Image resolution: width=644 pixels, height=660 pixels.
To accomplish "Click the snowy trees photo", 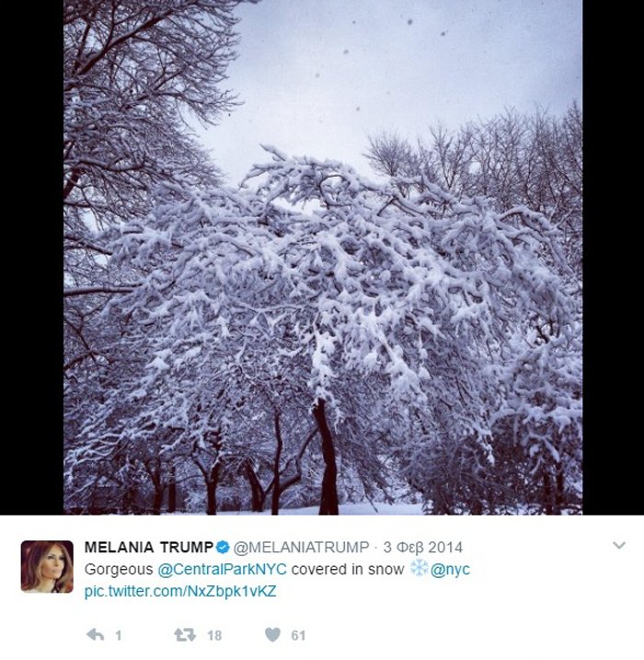I will pos(323,257).
